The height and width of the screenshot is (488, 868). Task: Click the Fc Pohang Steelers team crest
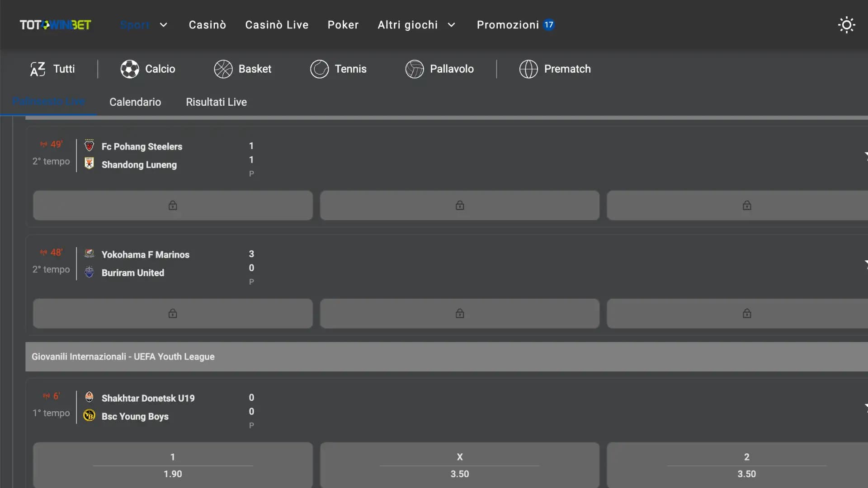pos(90,145)
